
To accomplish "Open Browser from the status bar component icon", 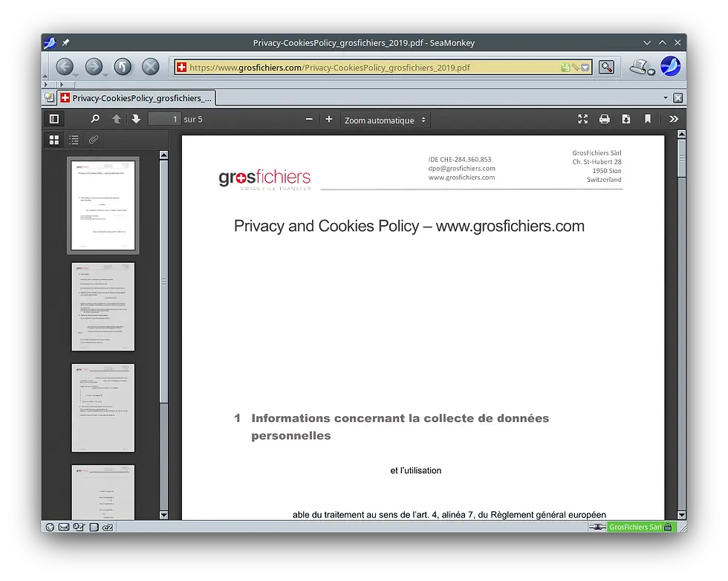I will click(50, 527).
